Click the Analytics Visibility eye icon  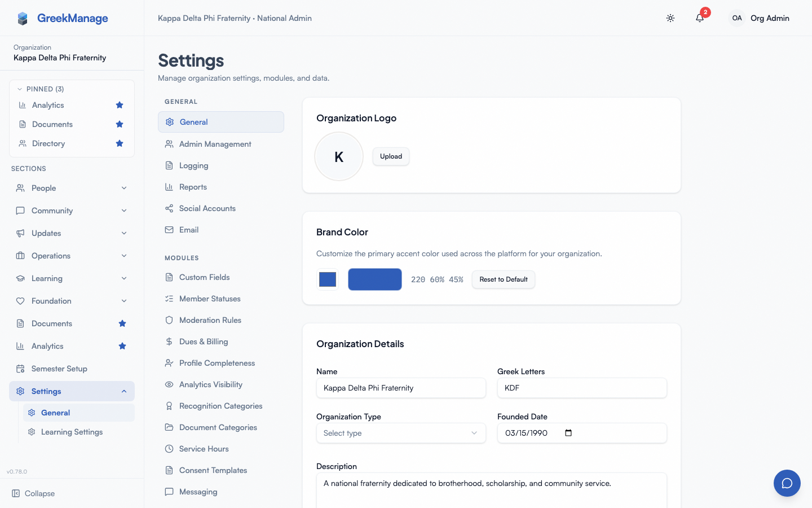169,384
